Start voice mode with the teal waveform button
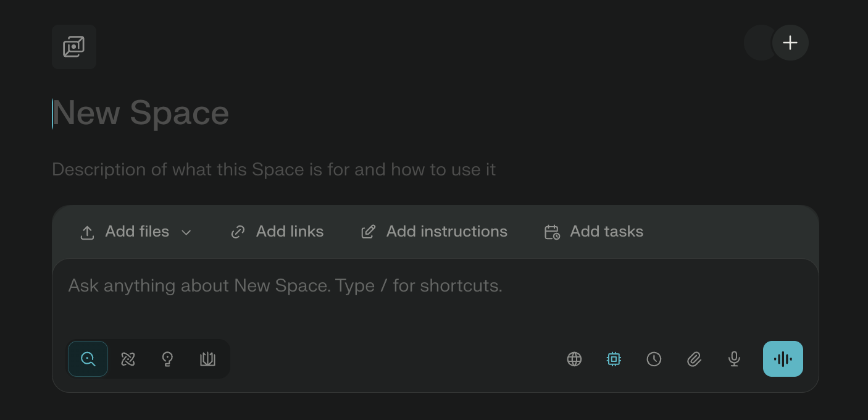 click(x=783, y=359)
